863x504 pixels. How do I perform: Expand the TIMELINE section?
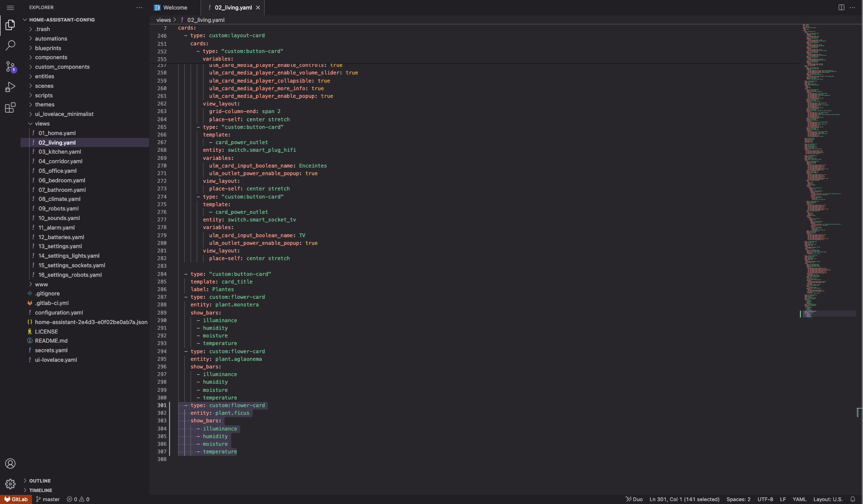point(41,490)
